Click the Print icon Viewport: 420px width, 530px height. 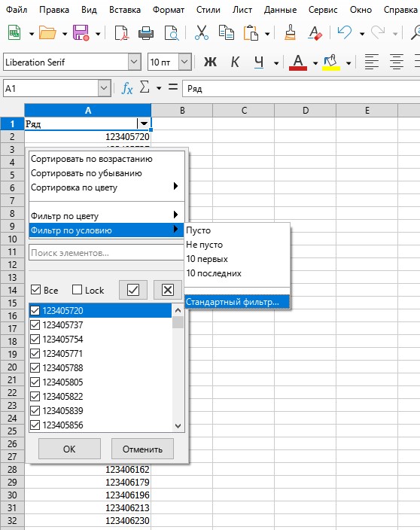[x=146, y=33]
